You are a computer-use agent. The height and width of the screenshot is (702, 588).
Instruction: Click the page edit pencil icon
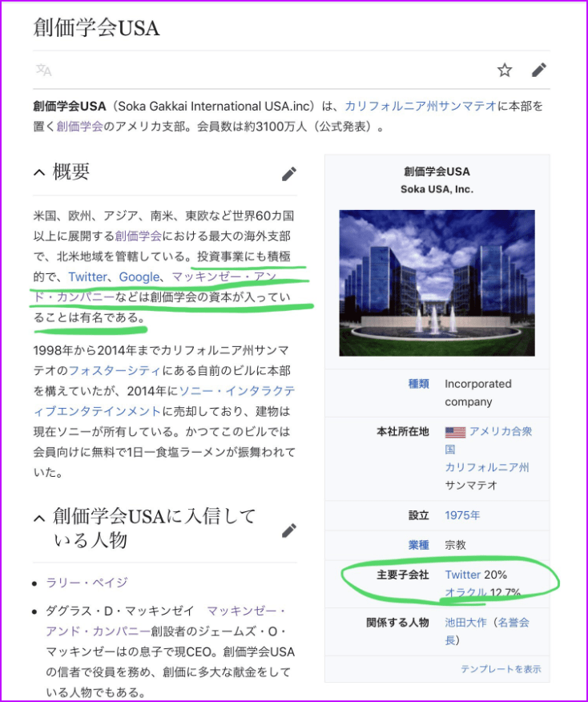coord(539,71)
